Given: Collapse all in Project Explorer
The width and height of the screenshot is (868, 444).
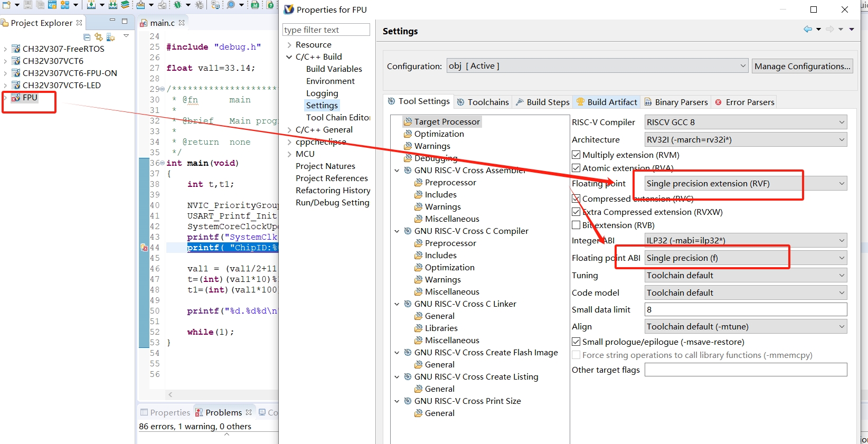Looking at the screenshot, I should click(87, 37).
